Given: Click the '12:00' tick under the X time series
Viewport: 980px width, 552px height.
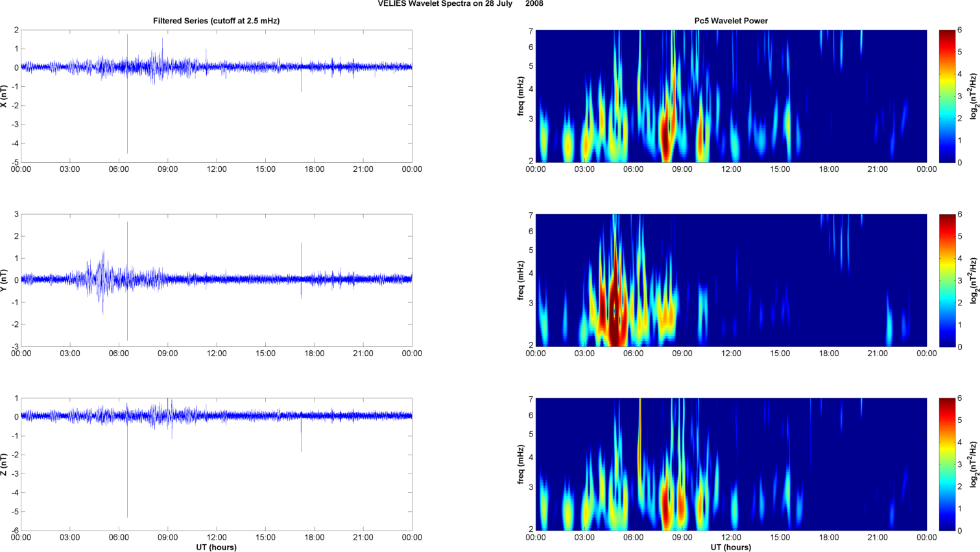Looking at the screenshot, I should point(217,169).
